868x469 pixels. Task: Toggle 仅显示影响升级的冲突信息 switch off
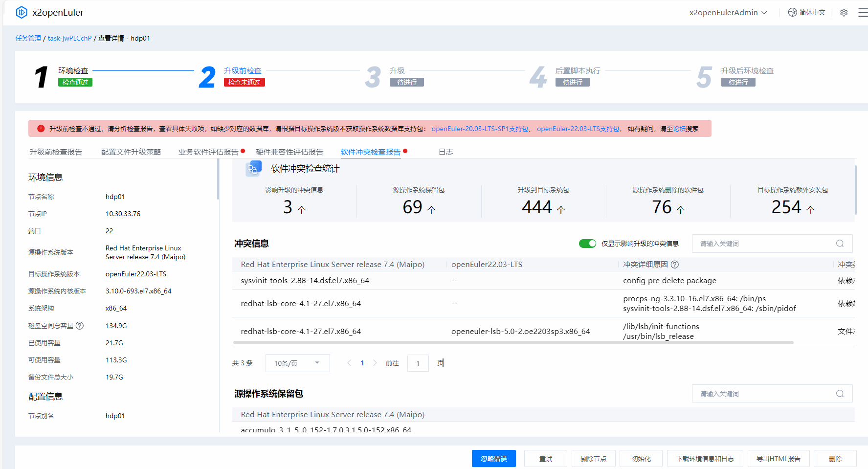point(587,244)
